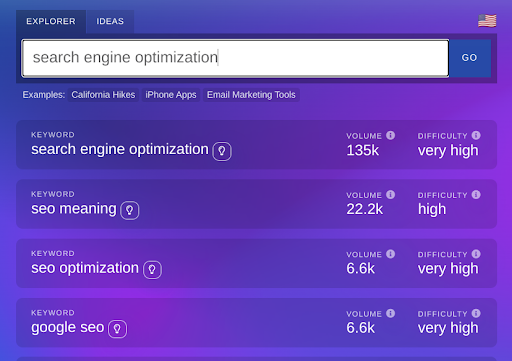
Task: Click Volume info icon in seo meaning row
Action: coord(391,195)
